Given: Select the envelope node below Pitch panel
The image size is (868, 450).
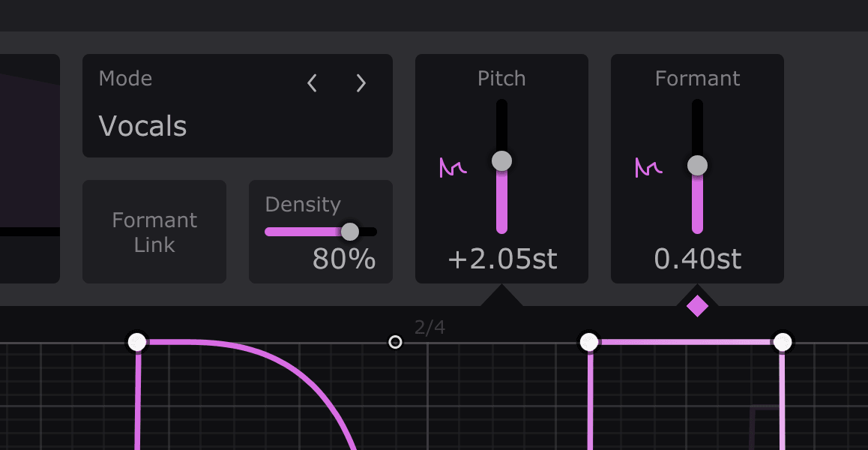Looking at the screenshot, I should 589,342.
